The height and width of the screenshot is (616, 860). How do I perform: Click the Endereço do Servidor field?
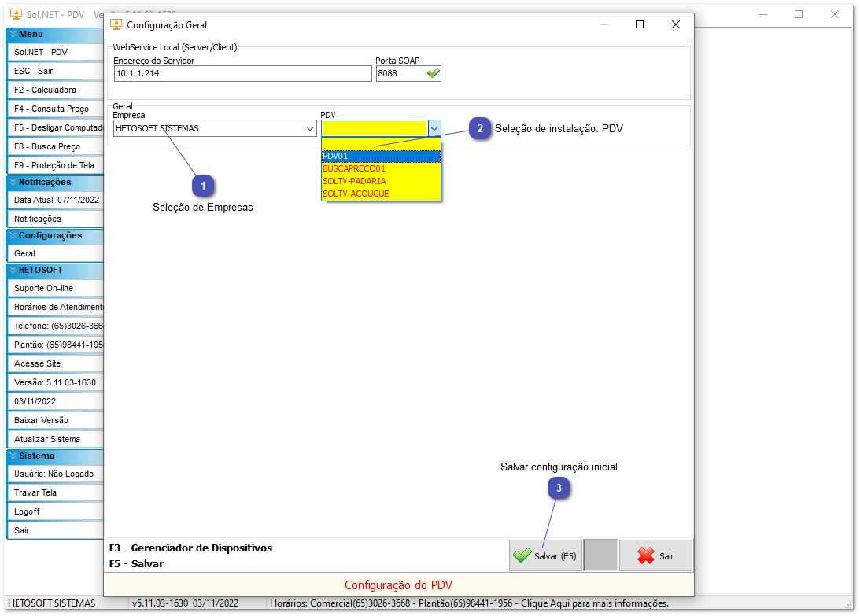[x=242, y=73]
